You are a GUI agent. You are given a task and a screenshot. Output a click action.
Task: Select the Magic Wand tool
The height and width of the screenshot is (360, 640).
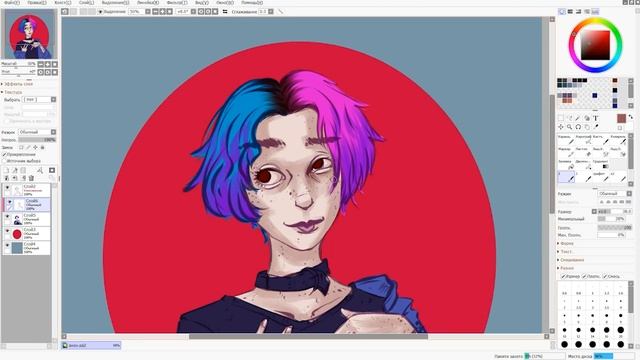click(578, 118)
